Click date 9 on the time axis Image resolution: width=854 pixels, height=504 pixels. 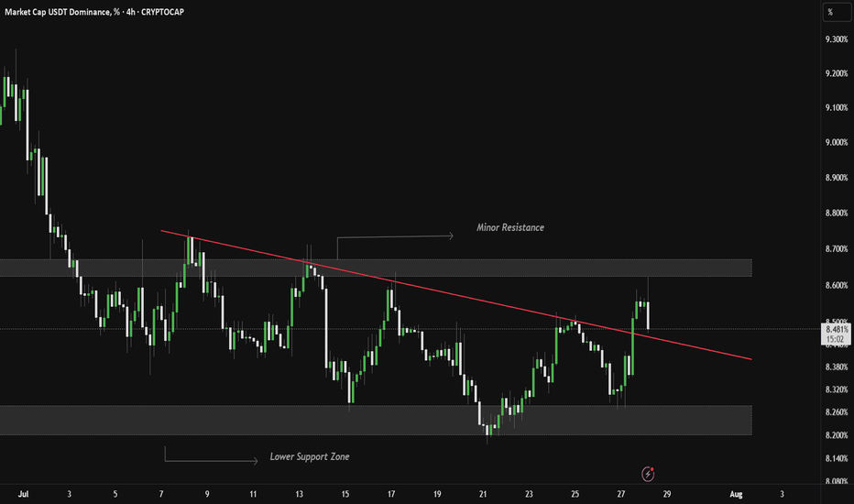point(207,494)
